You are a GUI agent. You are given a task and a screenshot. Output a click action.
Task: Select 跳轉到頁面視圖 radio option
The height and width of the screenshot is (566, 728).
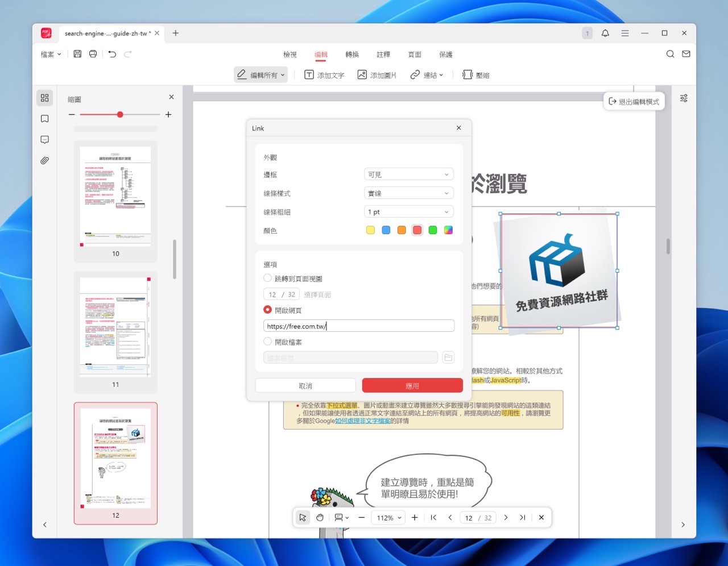[x=268, y=278]
